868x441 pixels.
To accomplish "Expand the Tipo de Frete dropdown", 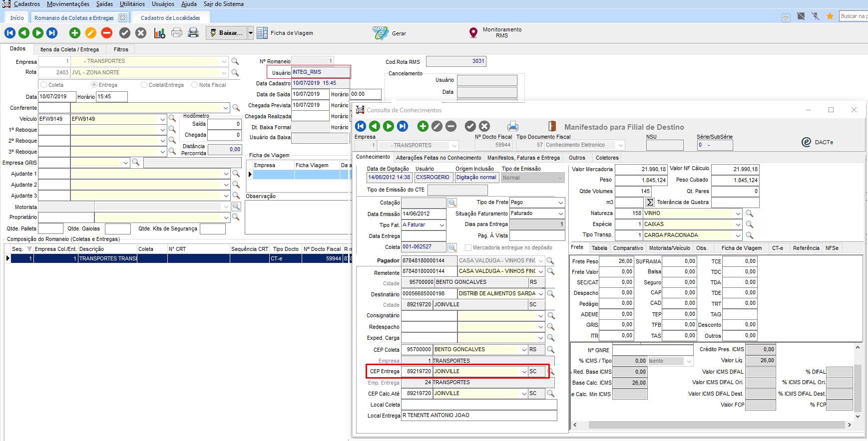I will (x=560, y=203).
